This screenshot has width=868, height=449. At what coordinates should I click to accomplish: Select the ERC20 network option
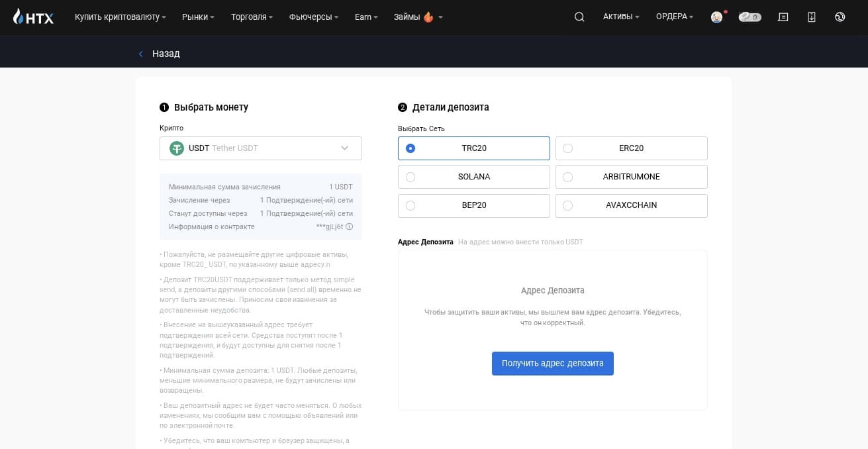[632, 148]
